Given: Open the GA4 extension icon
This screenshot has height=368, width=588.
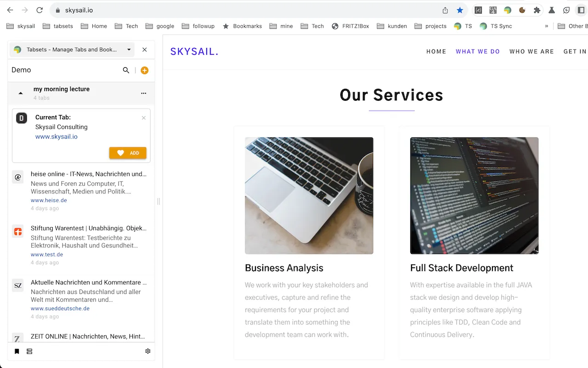Looking at the screenshot, I should coord(493,10).
